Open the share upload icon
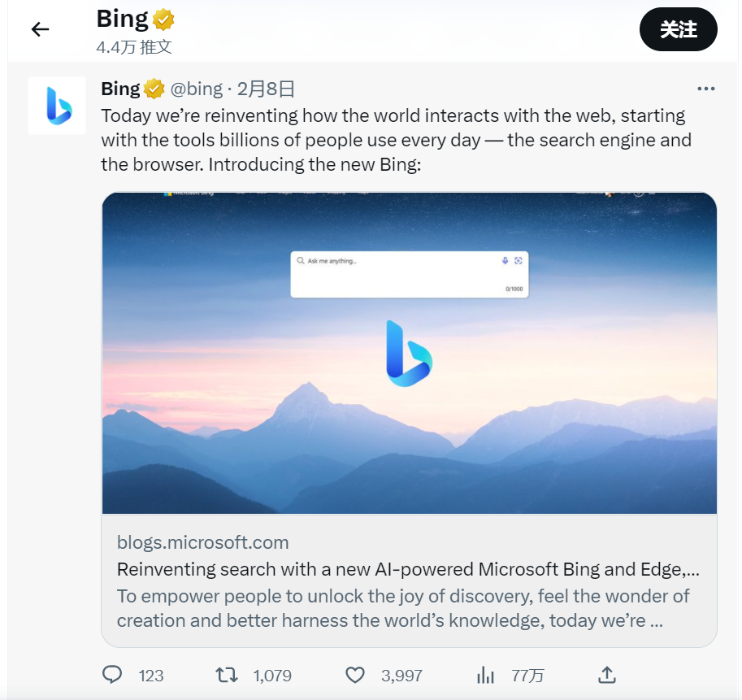742x700 pixels. pyautogui.click(x=607, y=675)
